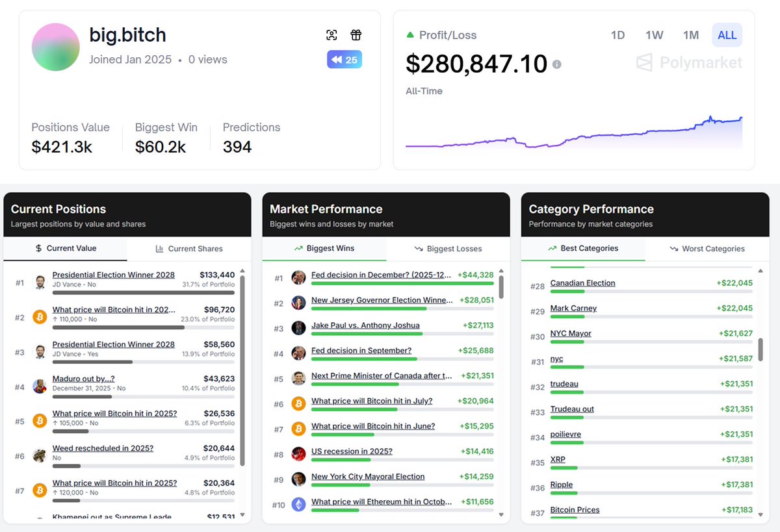Click the big.bitch profile avatar
Image resolution: width=780 pixels, height=532 pixels.
pyautogui.click(x=56, y=47)
